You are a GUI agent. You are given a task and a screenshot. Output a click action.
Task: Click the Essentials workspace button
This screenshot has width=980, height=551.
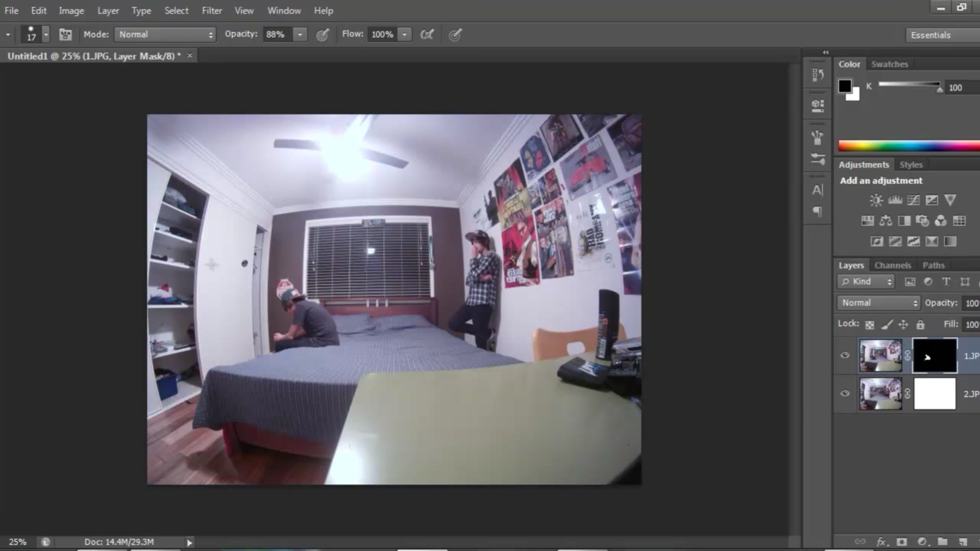[x=930, y=35]
